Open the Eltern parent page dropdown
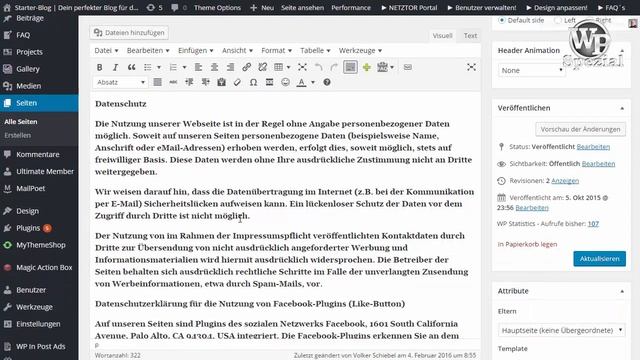Image resolution: width=640 pixels, height=360 pixels. (562, 330)
